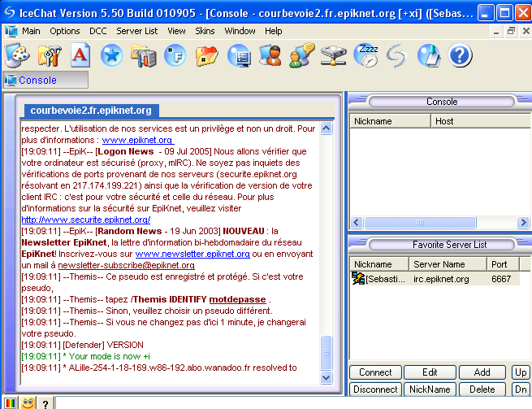The height and width of the screenshot is (409, 532).
Task: Move server Up in list
Action: point(521,372)
